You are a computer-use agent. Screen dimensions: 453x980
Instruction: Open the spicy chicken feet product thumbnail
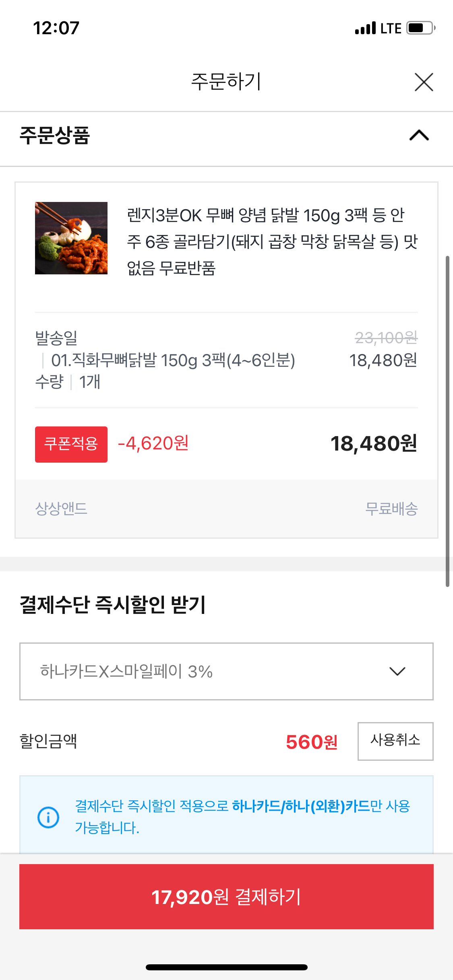click(71, 238)
